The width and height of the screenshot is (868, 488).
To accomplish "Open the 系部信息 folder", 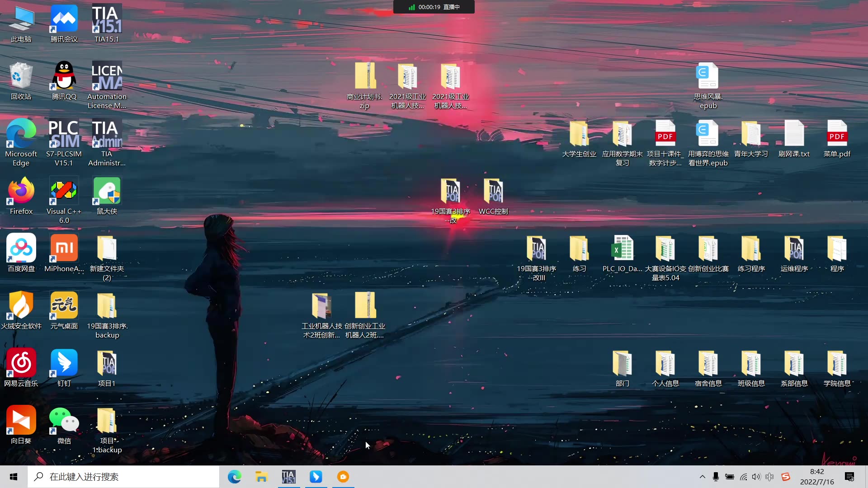I will click(794, 368).
